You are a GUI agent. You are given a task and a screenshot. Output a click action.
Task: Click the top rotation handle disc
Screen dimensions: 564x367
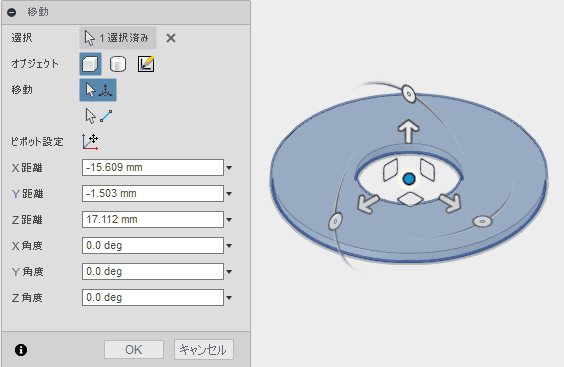pyautogui.click(x=409, y=94)
